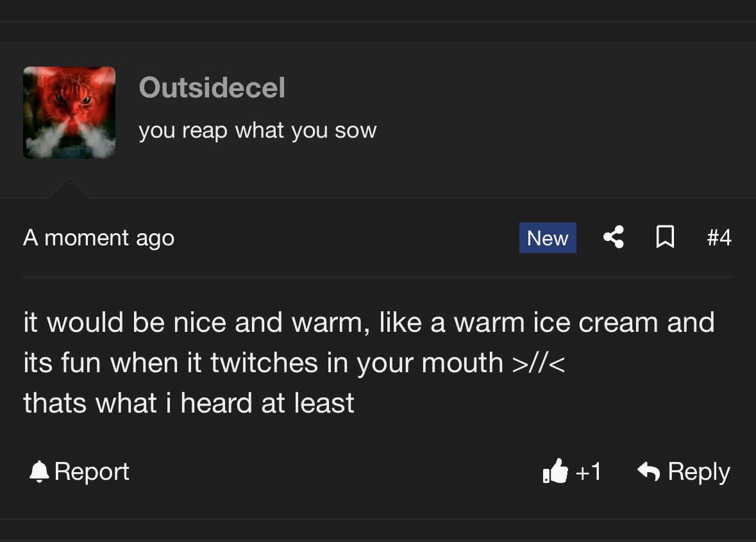Click the 'A moment ago' timestamp

coord(99,238)
